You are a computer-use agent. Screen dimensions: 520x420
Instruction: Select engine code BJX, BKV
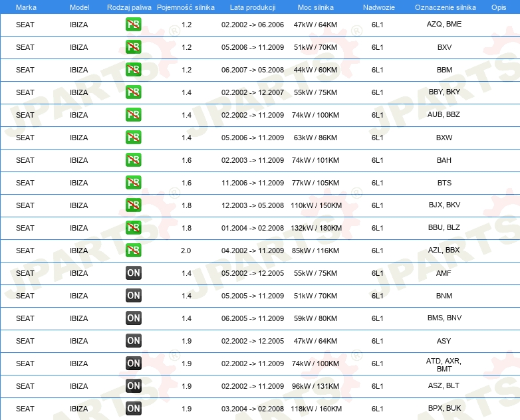(x=444, y=205)
